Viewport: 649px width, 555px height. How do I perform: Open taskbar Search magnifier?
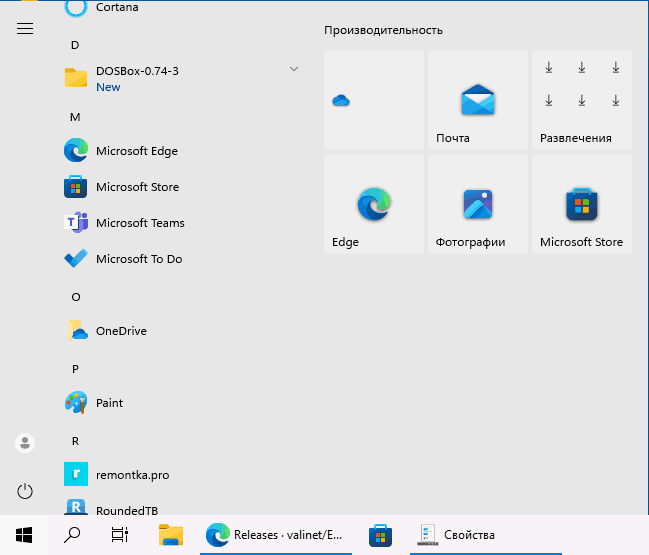[x=72, y=535]
